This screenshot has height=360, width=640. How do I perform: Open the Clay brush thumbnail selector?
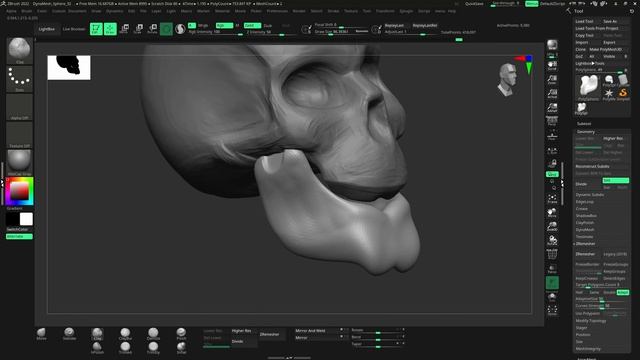coord(19,51)
